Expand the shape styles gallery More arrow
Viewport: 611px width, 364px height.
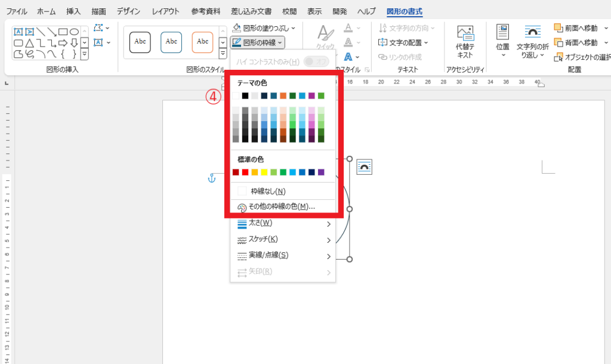pyautogui.click(x=223, y=53)
